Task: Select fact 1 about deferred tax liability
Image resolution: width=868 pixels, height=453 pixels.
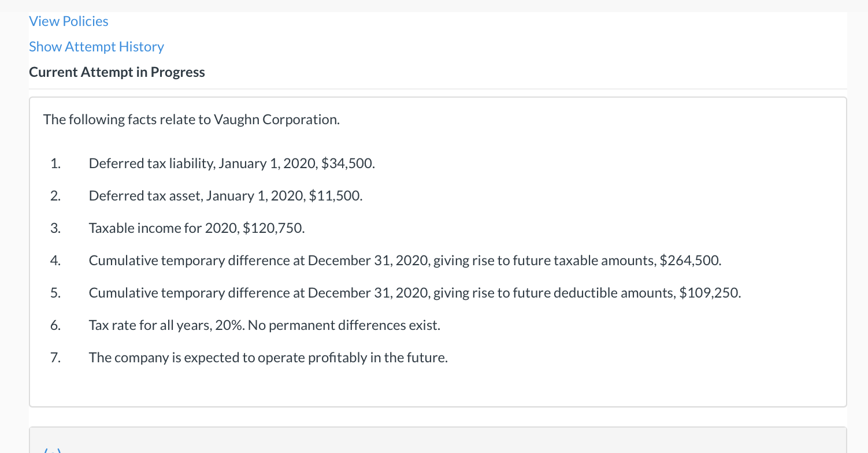Action: [231, 163]
